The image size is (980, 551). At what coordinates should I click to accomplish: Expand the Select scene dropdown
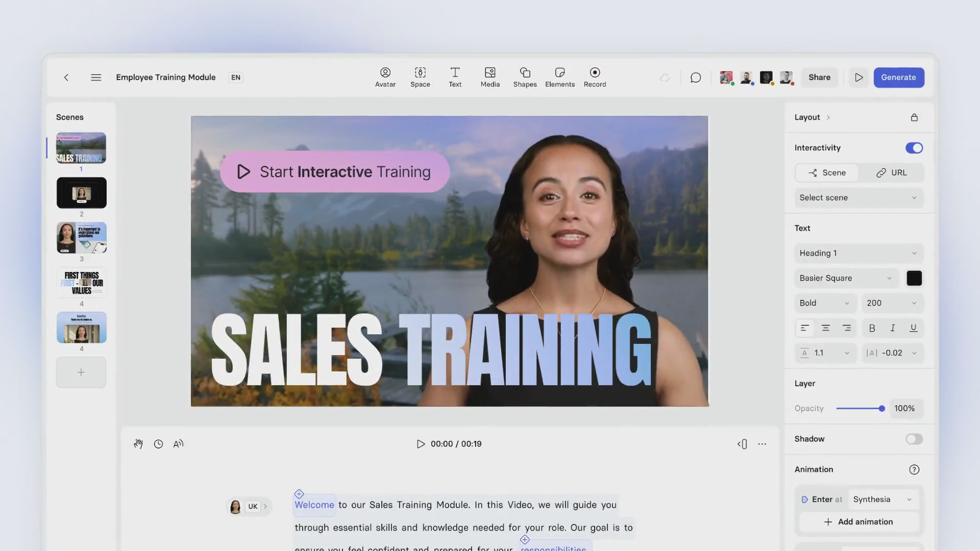(x=859, y=198)
